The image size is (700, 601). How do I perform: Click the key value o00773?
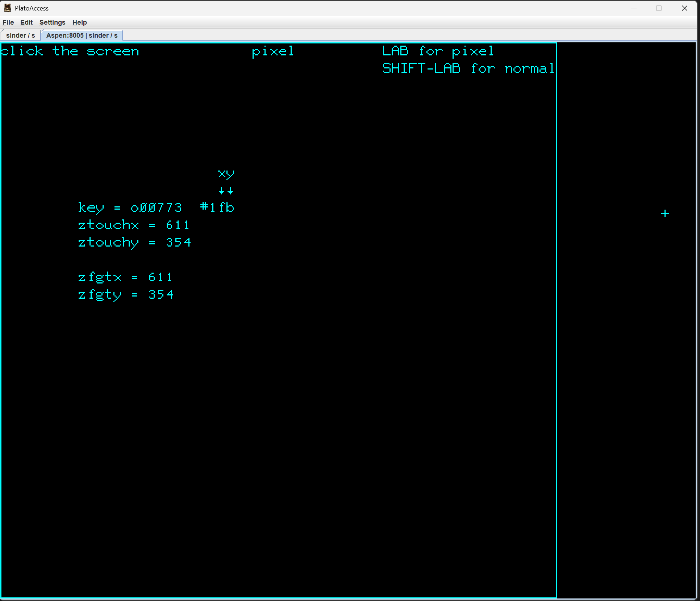click(156, 208)
